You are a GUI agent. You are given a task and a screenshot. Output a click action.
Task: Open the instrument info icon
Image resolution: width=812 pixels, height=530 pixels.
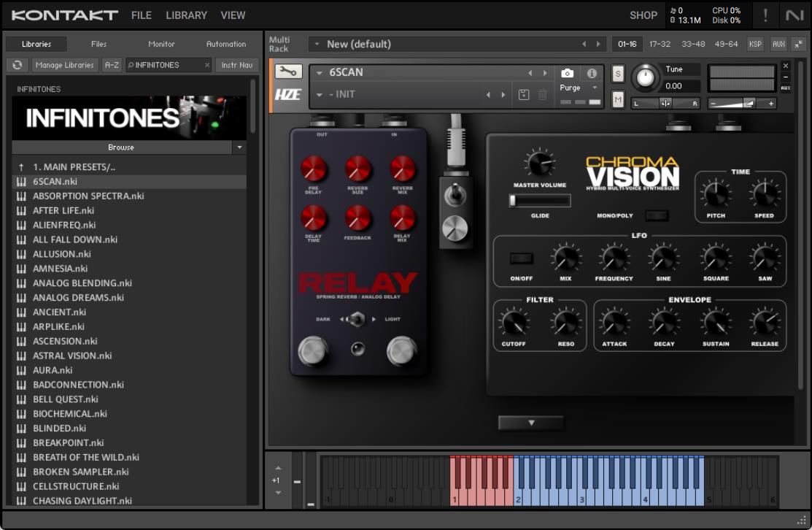click(x=592, y=73)
